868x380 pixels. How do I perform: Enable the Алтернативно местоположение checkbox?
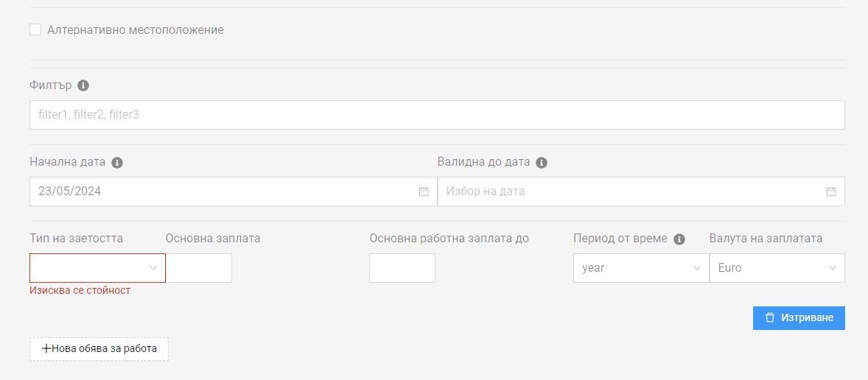(x=35, y=30)
